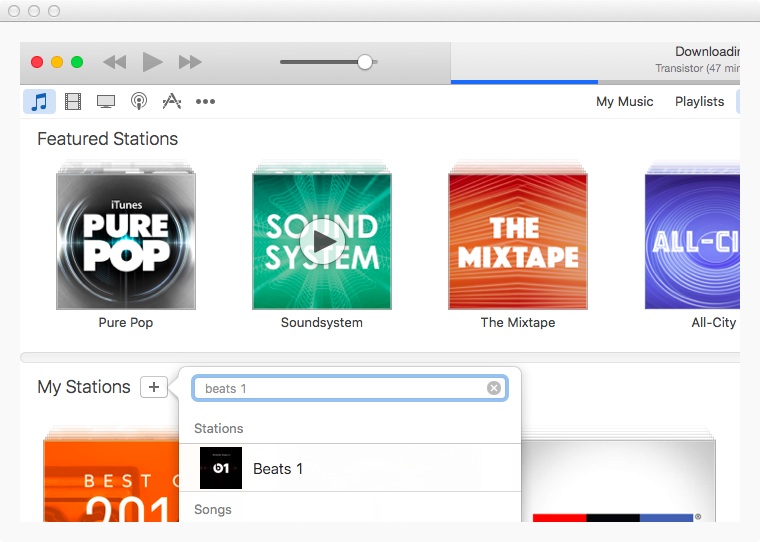
Task: Click the Transistor download info text
Action: click(x=697, y=68)
